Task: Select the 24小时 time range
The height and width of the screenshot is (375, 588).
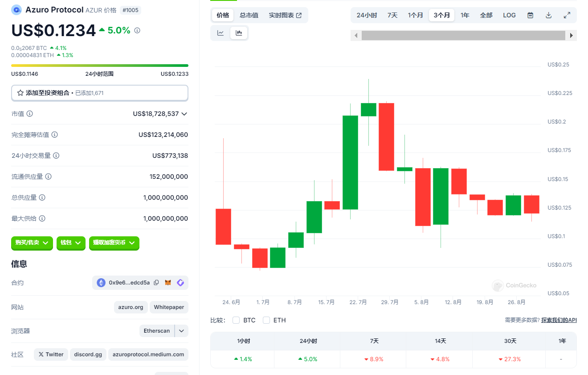Action: [367, 15]
